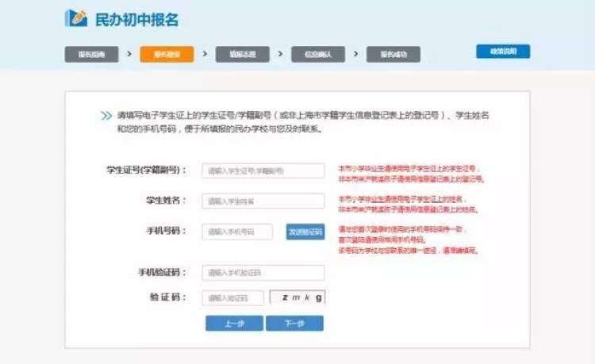Click the double chevron beside instructions

[106, 116]
